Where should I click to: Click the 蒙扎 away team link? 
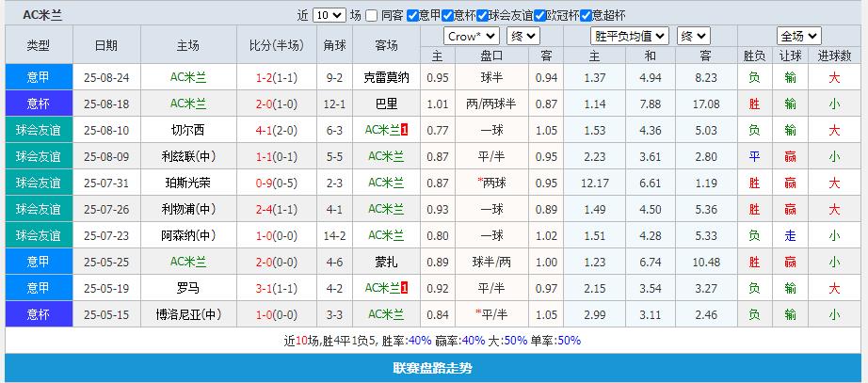tap(386, 262)
